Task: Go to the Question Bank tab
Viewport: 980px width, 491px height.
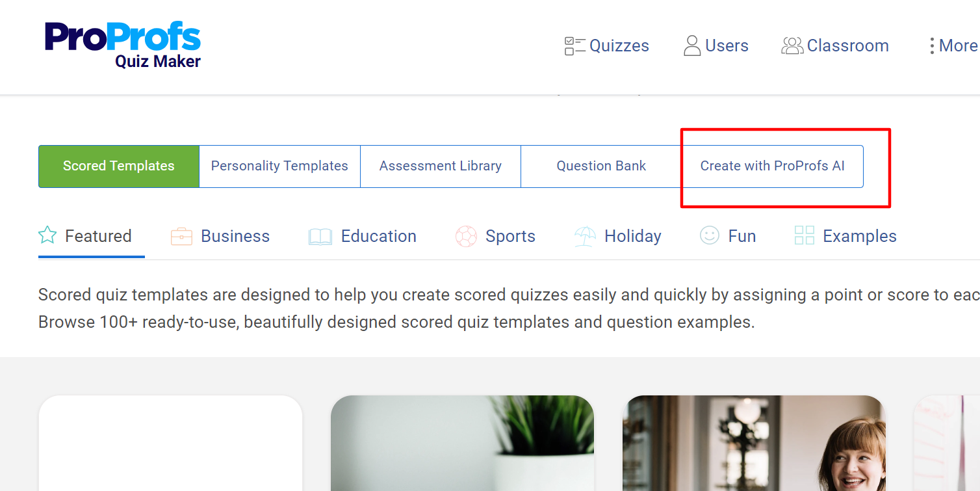Action: click(601, 166)
